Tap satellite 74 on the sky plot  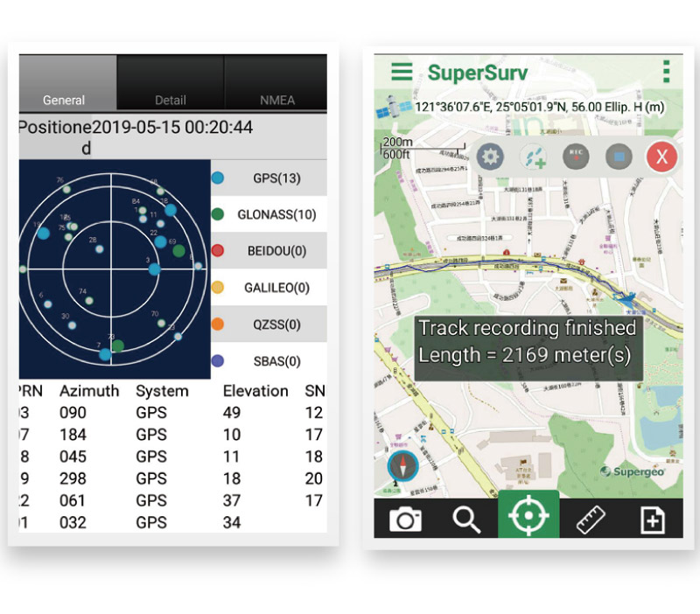[x=89, y=300]
